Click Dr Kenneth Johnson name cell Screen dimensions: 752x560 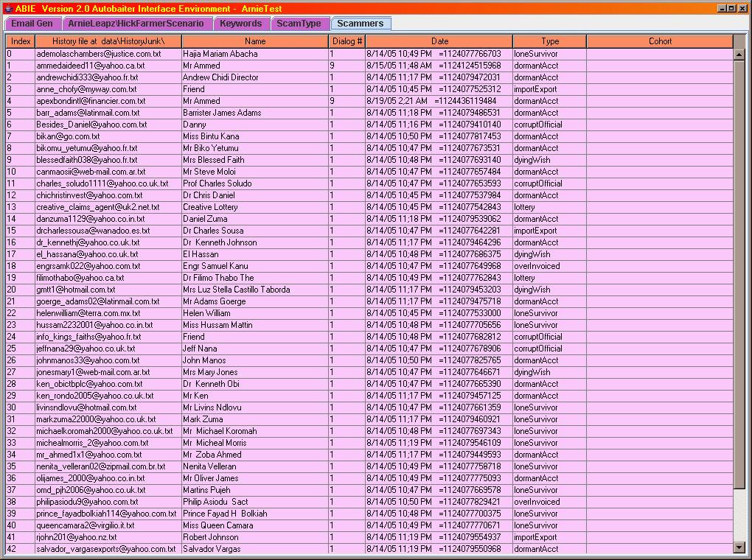255,242
